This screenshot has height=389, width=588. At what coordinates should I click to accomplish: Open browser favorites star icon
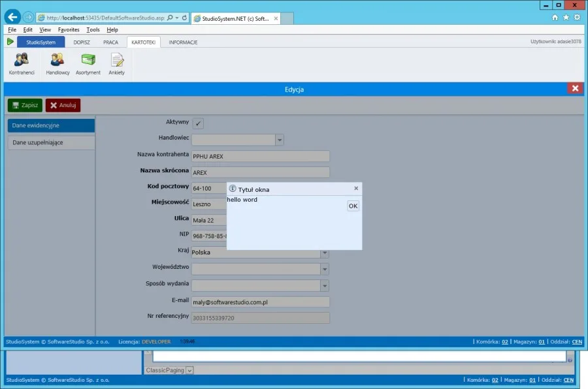tap(566, 17)
